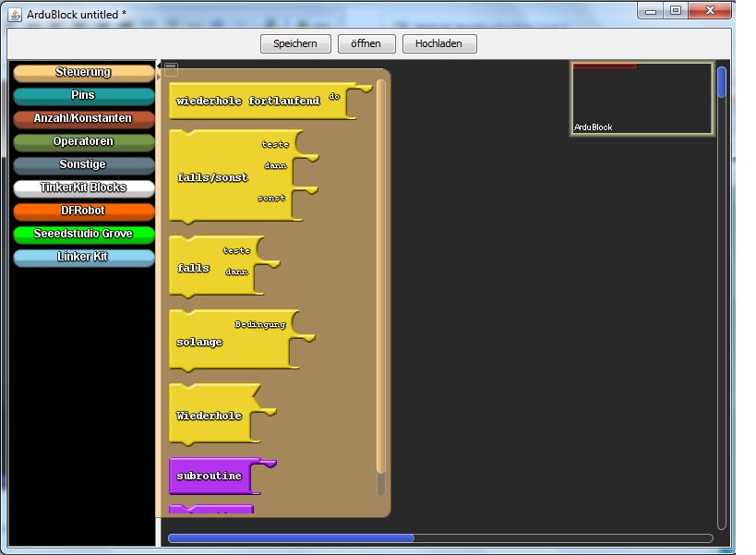The width and height of the screenshot is (756, 555).
Task: Click the Java icon in title bar
Action: [14, 14]
